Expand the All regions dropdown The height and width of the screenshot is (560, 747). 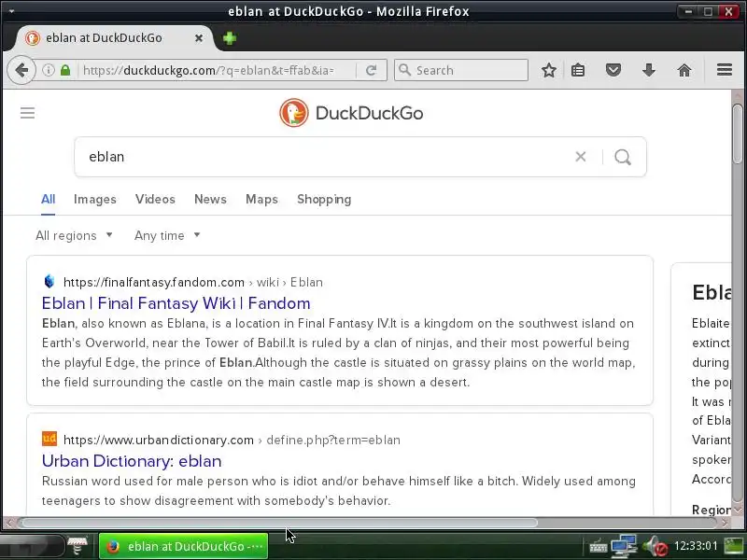point(74,235)
